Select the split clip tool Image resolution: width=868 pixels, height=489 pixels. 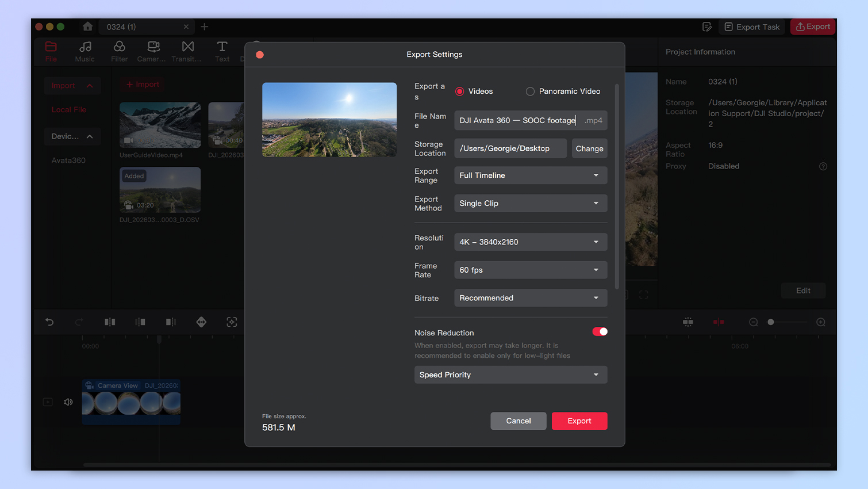point(110,322)
